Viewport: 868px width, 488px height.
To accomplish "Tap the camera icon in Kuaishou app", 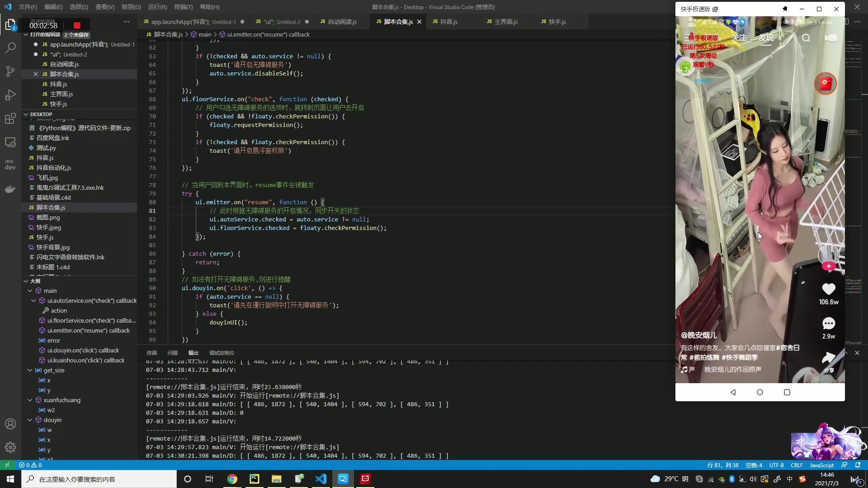I will 830,38.
